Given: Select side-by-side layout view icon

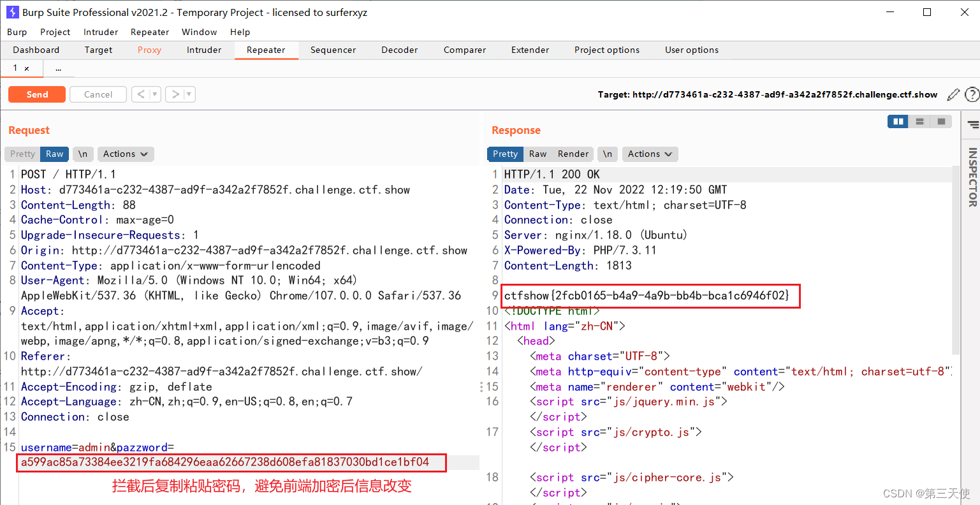Looking at the screenshot, I should (898, 121).
